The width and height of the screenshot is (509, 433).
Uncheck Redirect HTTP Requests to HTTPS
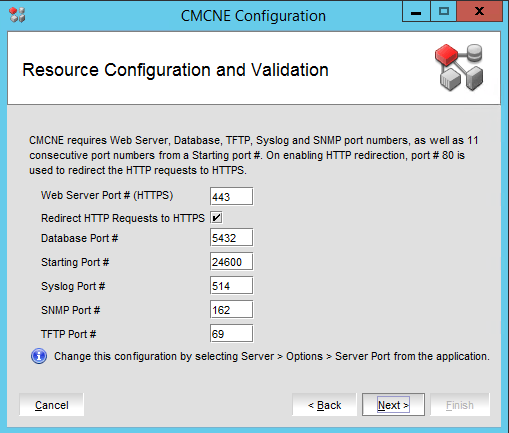(x=216, y=218)
